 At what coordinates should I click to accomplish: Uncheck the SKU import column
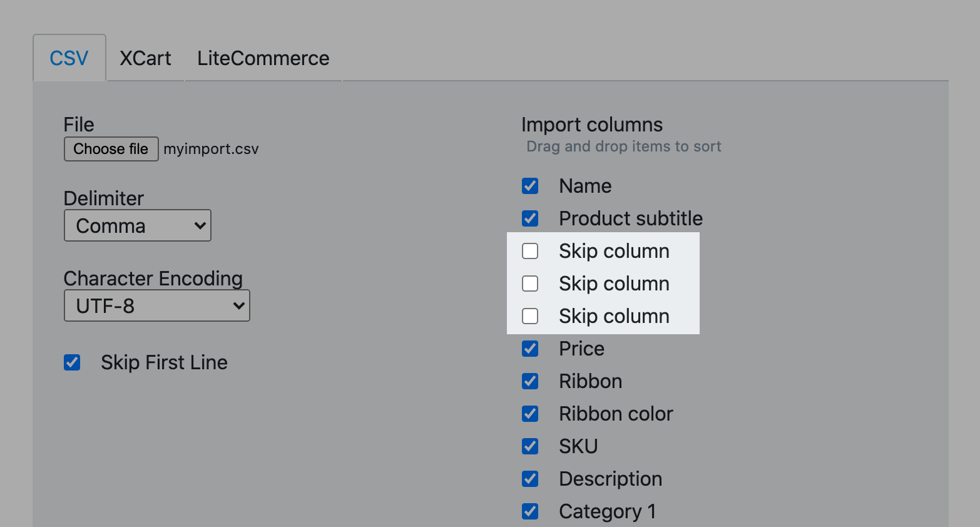(x=530, y=446)
